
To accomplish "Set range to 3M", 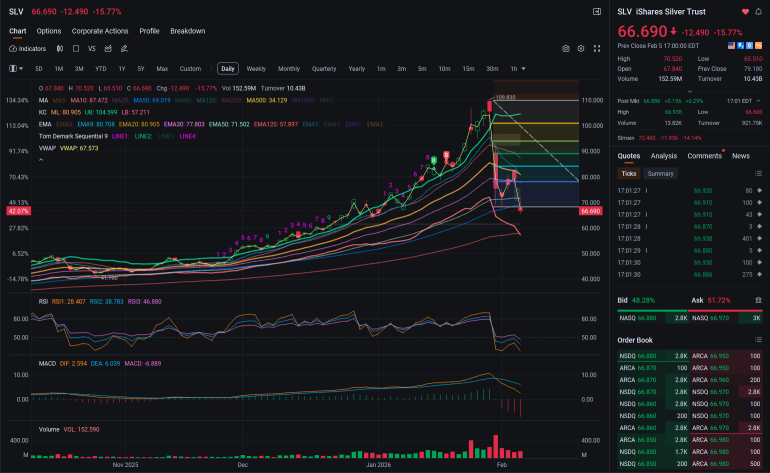I will click(x=79, y=69).
